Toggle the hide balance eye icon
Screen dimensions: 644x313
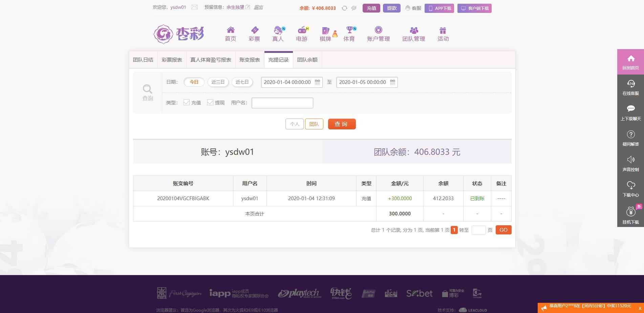[x=354, y=8]
